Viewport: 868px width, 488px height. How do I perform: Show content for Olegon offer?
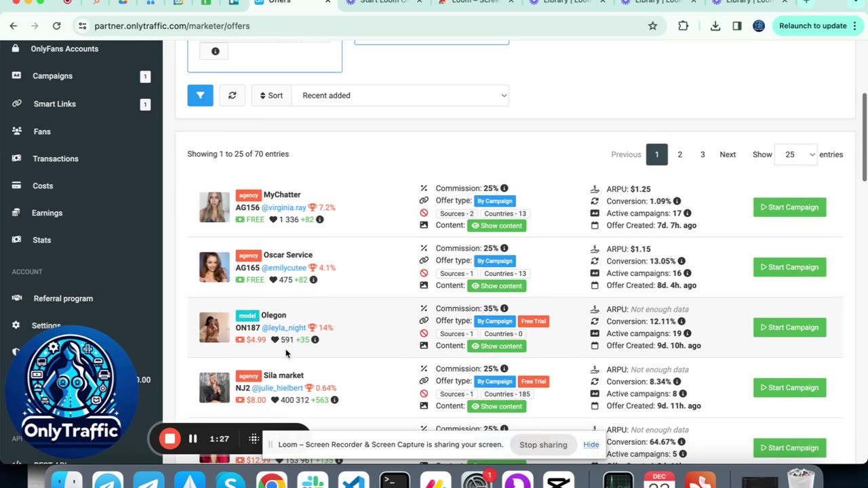(x=496, y=346)
